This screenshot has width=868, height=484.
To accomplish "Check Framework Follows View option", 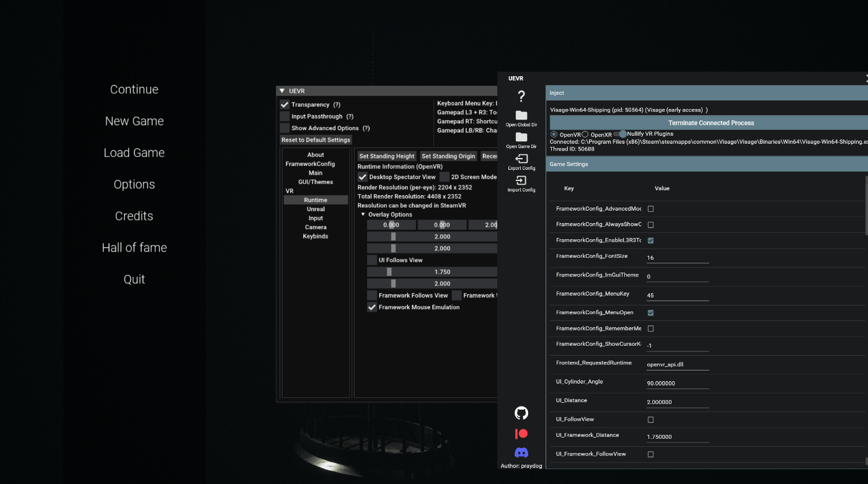I will click(x=372, y=296).
